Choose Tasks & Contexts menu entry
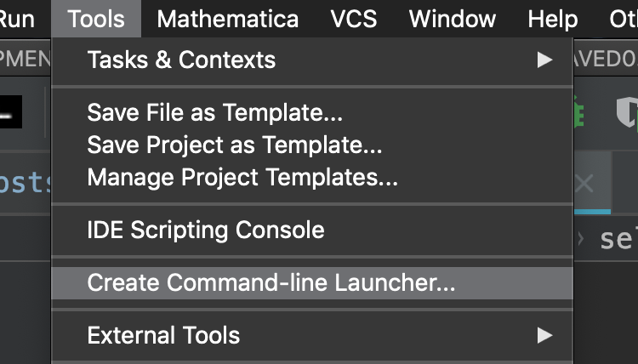638x364 pixels. click(181, 60)
